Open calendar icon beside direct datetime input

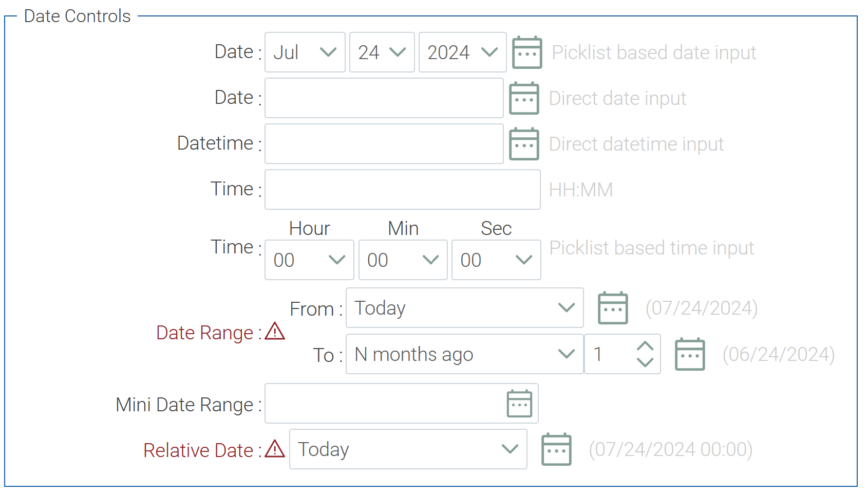pos(524,144)
